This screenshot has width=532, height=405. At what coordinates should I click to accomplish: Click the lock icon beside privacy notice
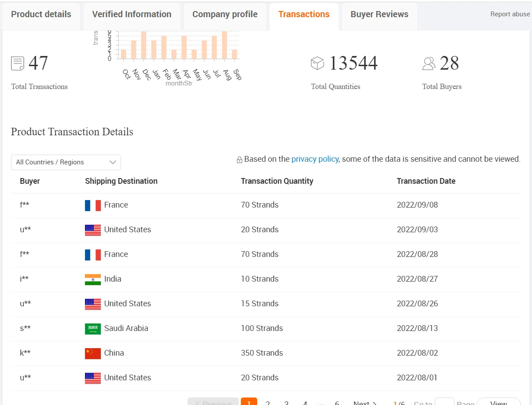pyautogui.click(x=240, y=160)
